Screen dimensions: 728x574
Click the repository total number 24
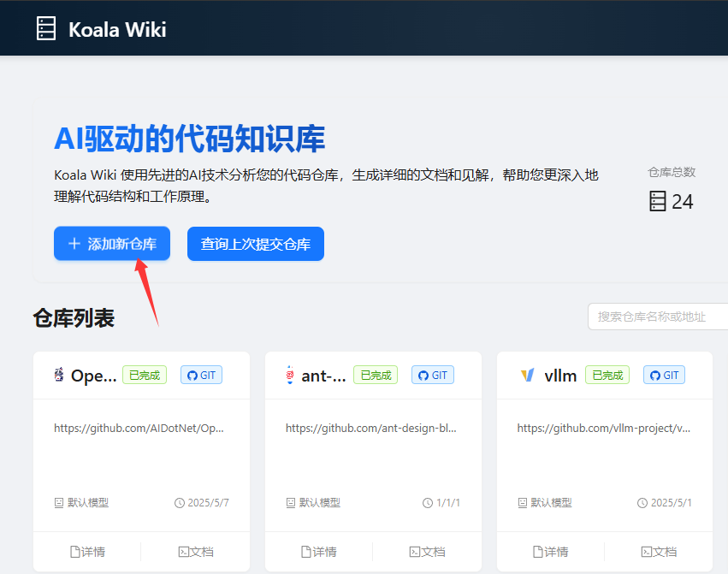pyautogui.click(x=683, y=202)
